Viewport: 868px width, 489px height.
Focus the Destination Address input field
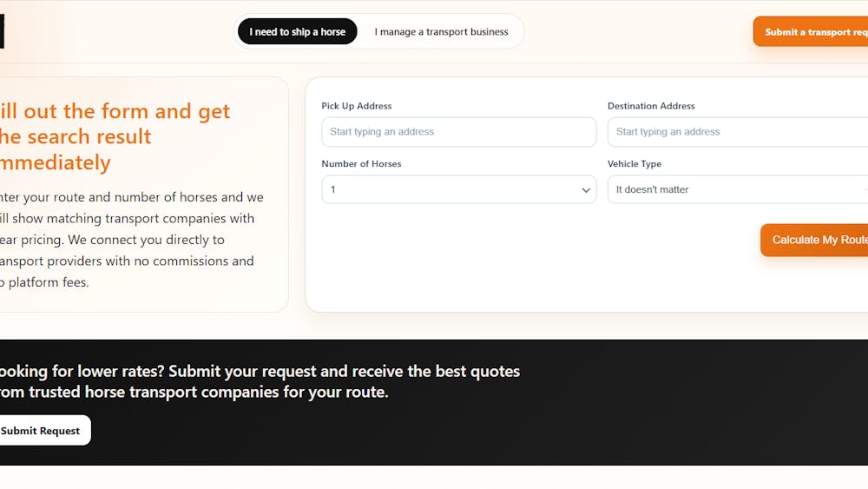coord(737,132)
